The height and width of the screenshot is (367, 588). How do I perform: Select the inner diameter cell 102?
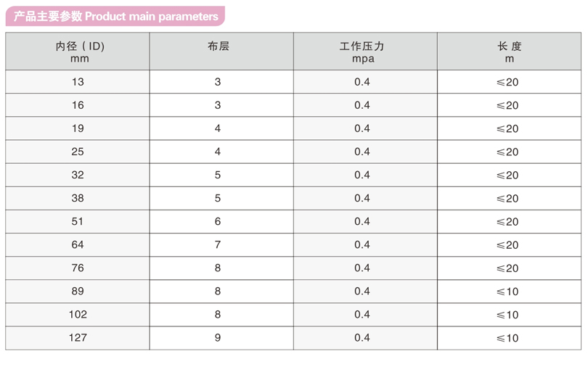[x=78, y=314]
